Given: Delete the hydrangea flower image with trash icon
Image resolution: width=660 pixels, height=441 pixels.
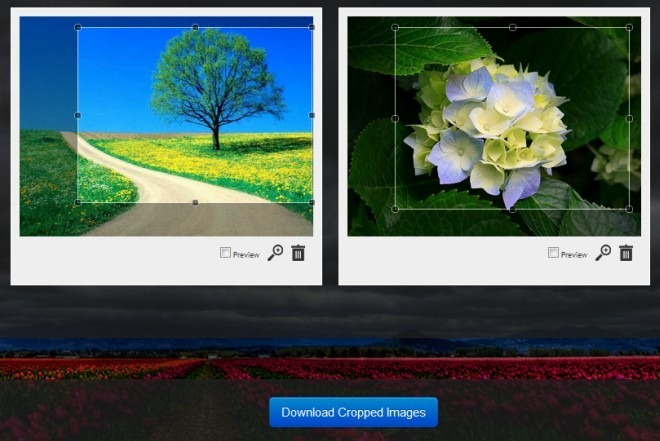Looking at the screenshot, I should 626,252.
